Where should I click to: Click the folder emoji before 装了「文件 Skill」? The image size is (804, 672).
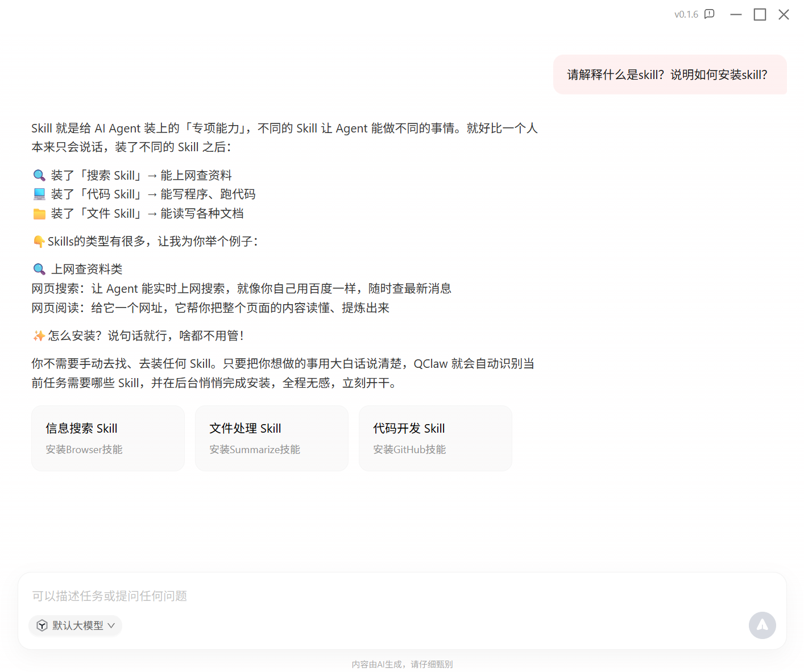coord(39,214)
